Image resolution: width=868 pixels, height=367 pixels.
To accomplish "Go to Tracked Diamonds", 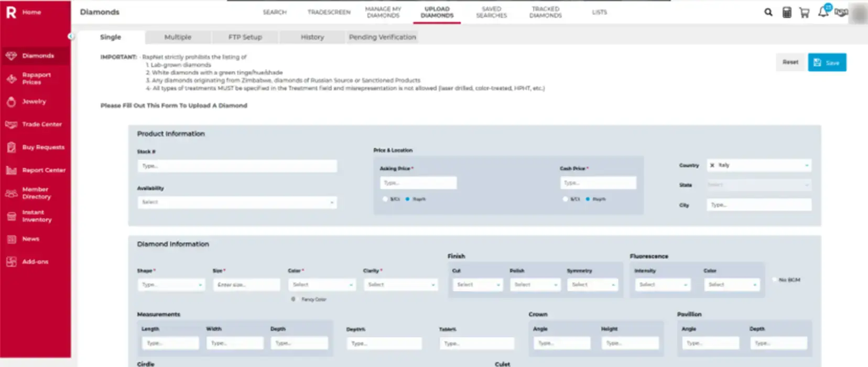I will (x=545, y=12).
